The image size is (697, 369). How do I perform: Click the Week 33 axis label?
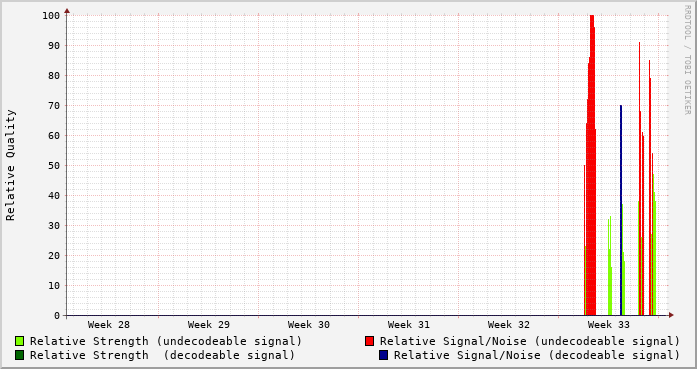609,325
